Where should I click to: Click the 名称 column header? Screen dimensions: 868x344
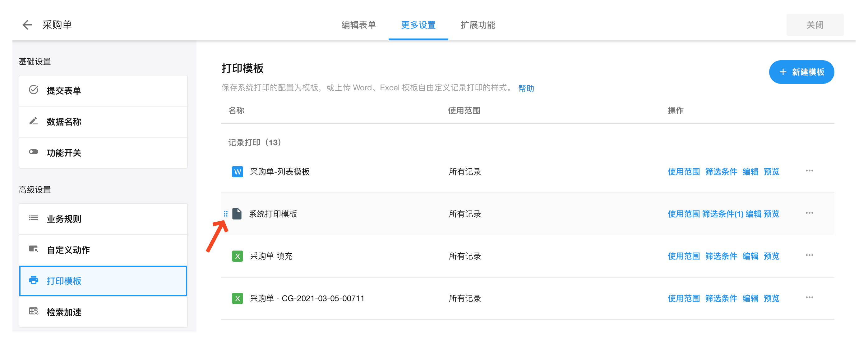coord(236,111)
